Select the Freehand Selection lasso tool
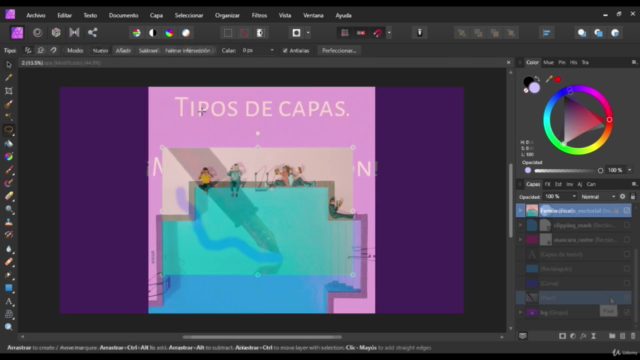The width and height of the screenshot is (640, 360). click(x=9, y=130)
